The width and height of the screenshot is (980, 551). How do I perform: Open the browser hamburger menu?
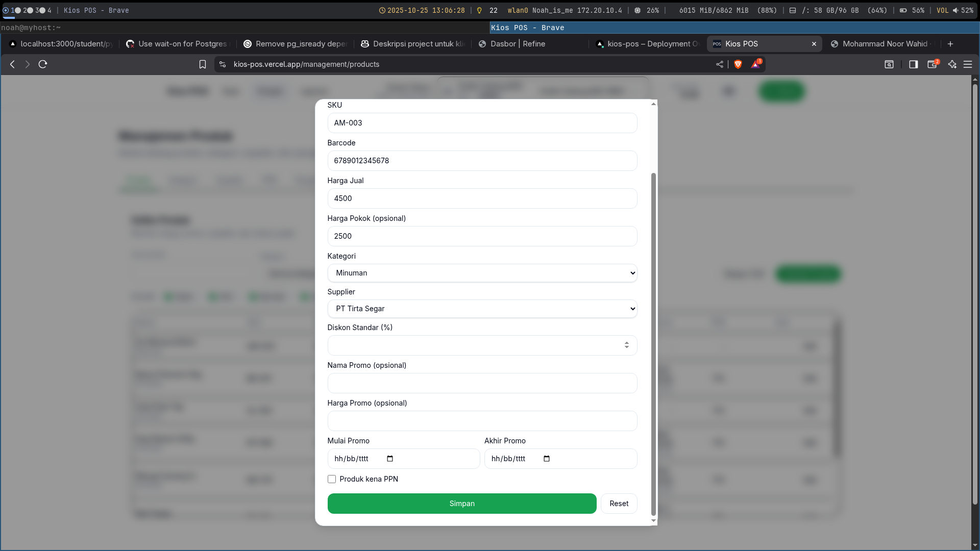968,64
